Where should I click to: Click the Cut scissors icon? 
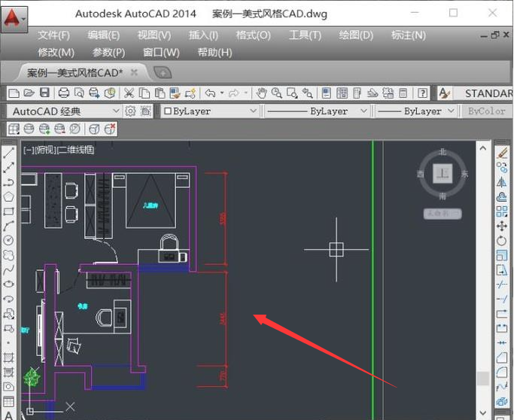point(129,93)
